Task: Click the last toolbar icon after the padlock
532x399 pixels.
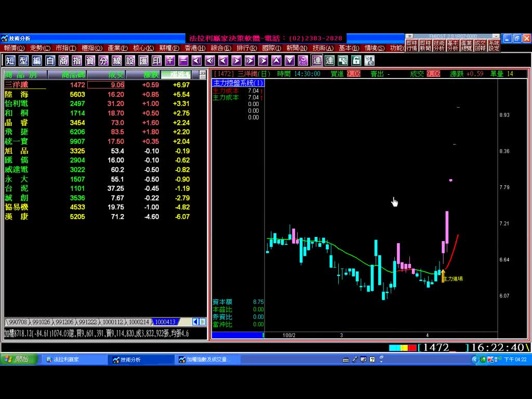Action: (369, 61)
